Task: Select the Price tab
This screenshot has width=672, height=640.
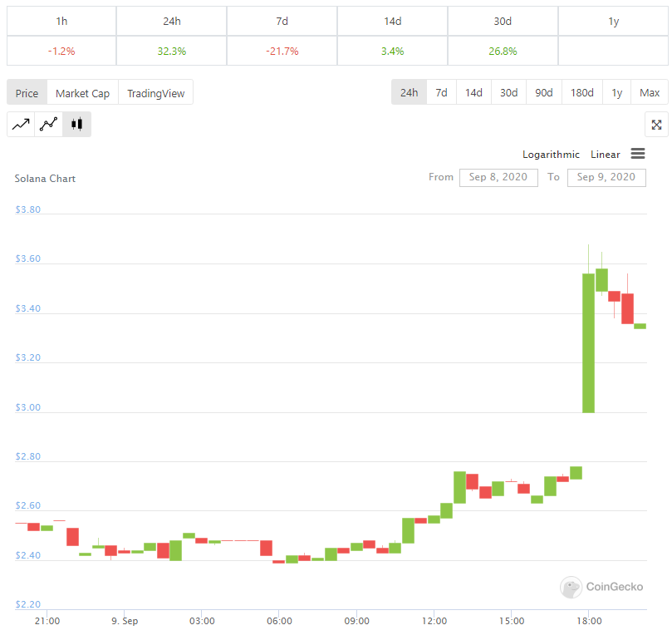Action: click(x=27, y=93)
